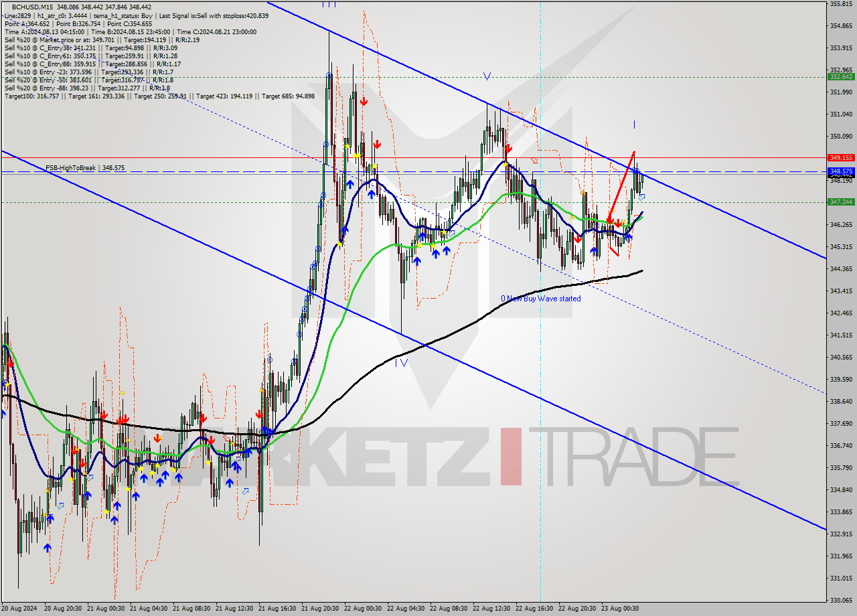The height and width of the screenshot is (616, 857).
Task: Click the '21 Aug 12:30' time axis label
Action: [234, 609]
